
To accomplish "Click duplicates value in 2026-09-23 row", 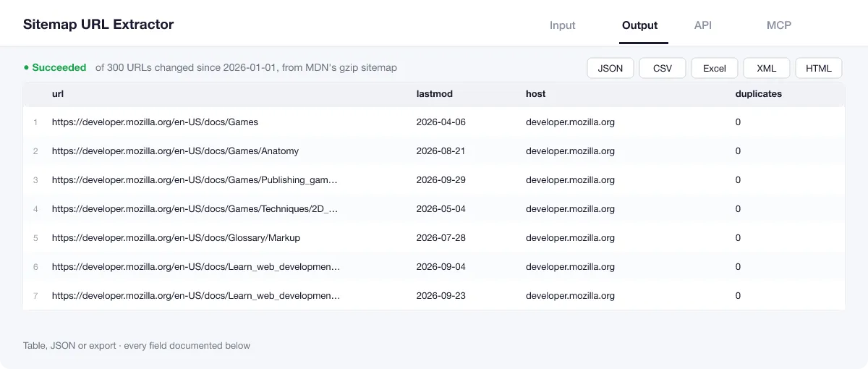I will [x=739, y=296].
